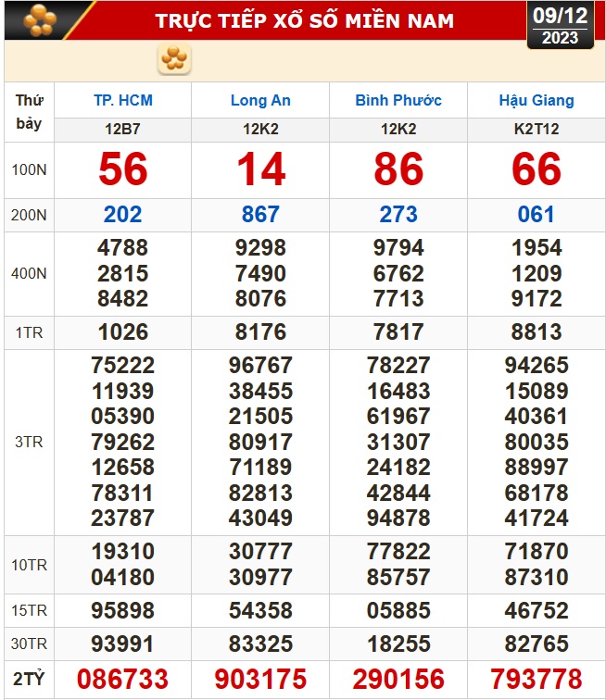Click the 10TR prize label
Screen dimensions: 606x700
[x=29, y=565]
